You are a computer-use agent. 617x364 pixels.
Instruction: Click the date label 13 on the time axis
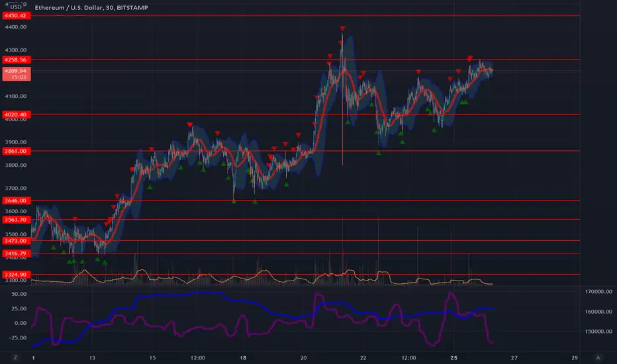92,357
